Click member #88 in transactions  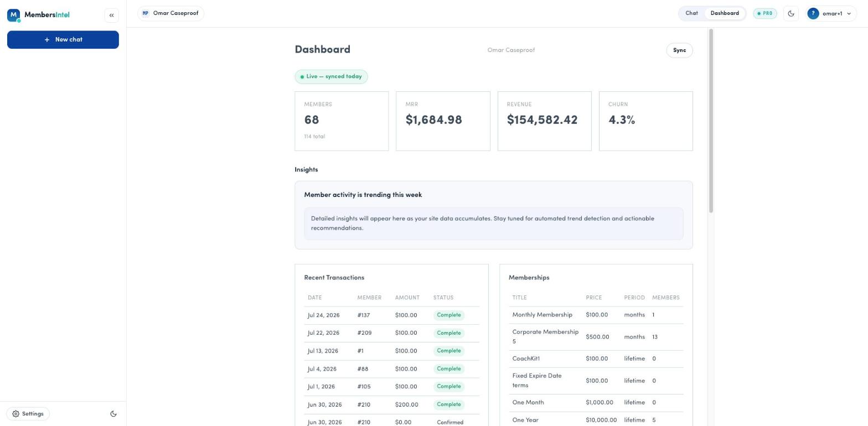coord(363,369)
